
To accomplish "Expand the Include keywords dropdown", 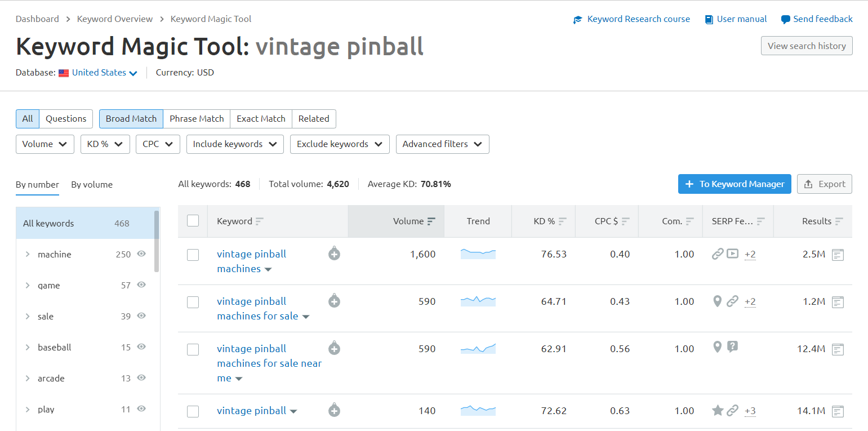I will pos(234,144).
